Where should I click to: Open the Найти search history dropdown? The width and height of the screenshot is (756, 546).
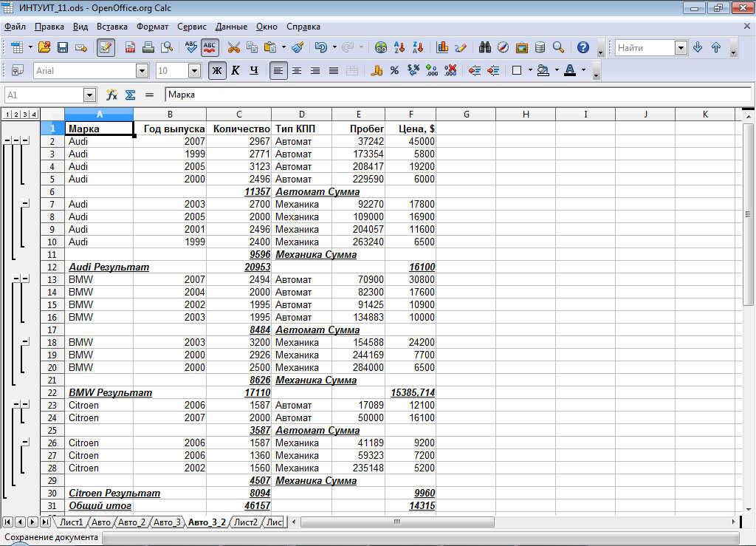click(681, 48)
